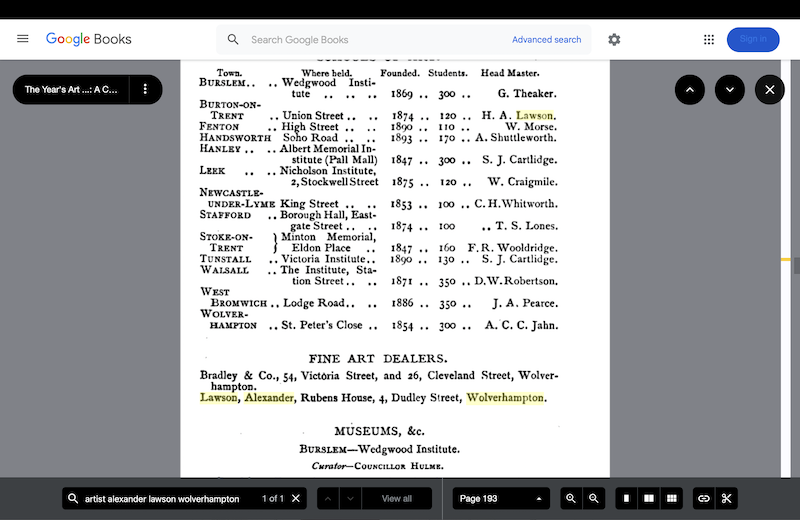Go to the next page arrow
Viewport: 800px width, 520px height.
730,89
